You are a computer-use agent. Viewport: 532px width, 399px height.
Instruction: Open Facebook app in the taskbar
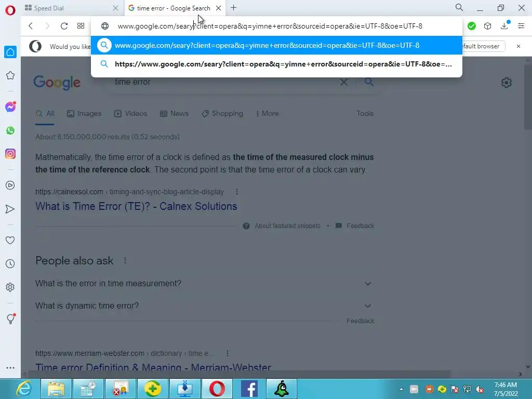249,389
